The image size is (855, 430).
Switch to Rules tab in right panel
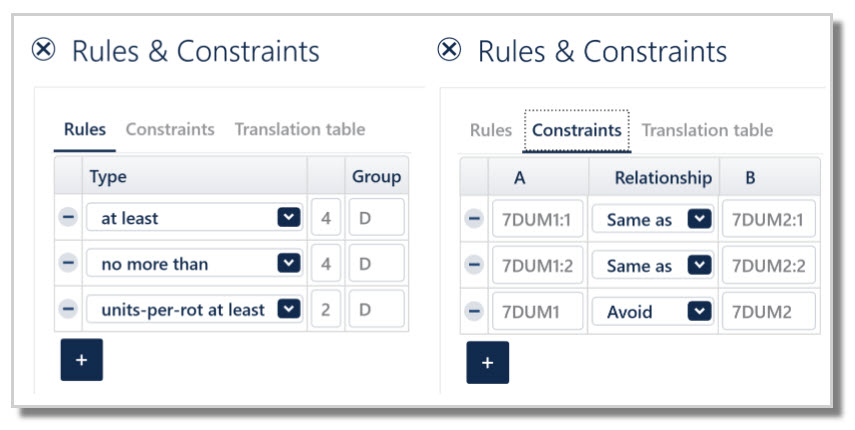coord(490,130)
